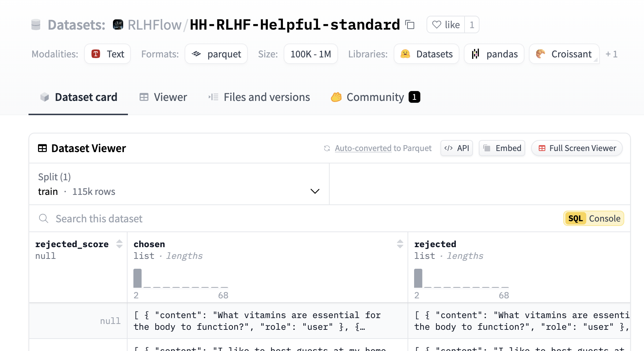This screenshot has height=351, width=644.
Task: Follow the RLHFlow organization link
Action: point(154,24)
